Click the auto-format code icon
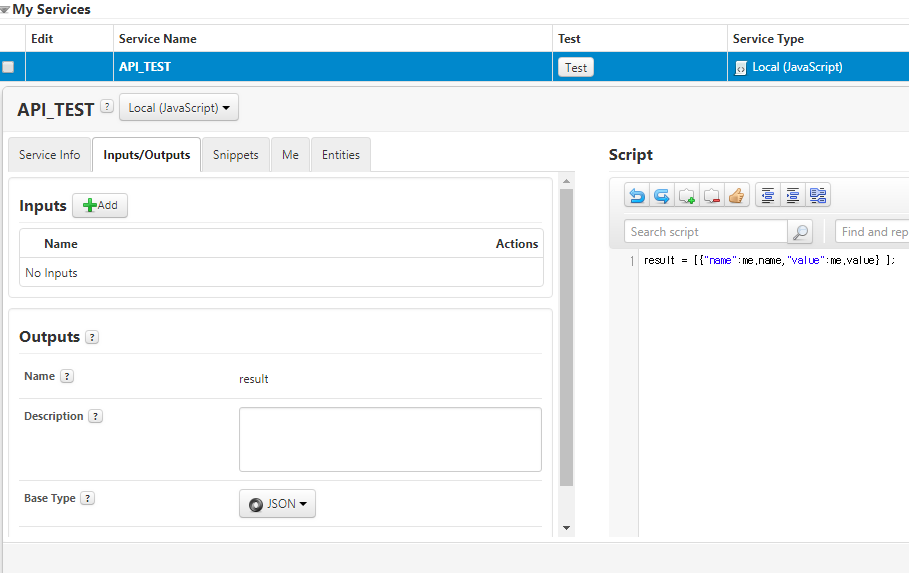 point(818,196)
